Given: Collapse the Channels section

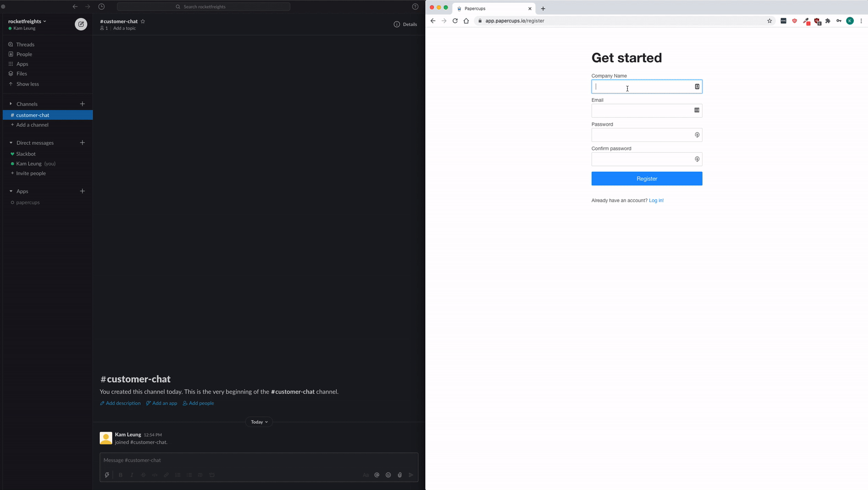Looking at the screenshot, I should (10, 104).
